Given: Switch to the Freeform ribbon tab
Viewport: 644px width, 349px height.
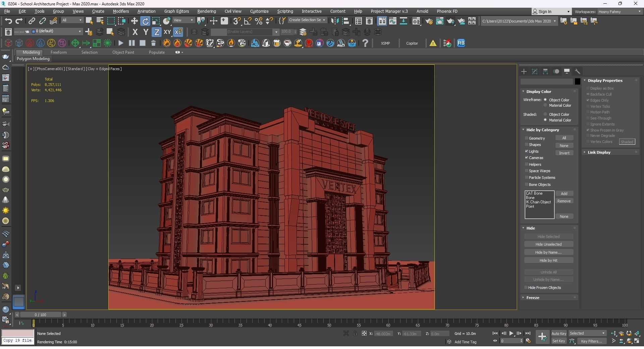Looking at the screenshot, I should (58, 52).
